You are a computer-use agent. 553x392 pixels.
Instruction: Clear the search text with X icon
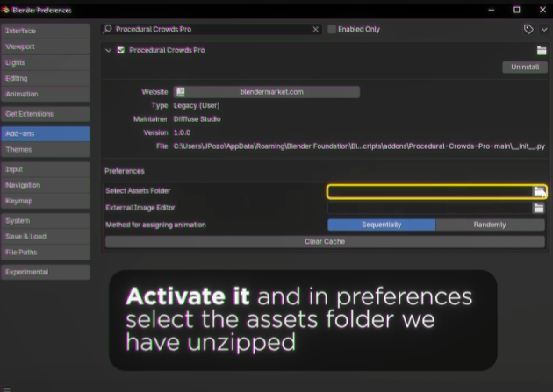coord(316,29)
